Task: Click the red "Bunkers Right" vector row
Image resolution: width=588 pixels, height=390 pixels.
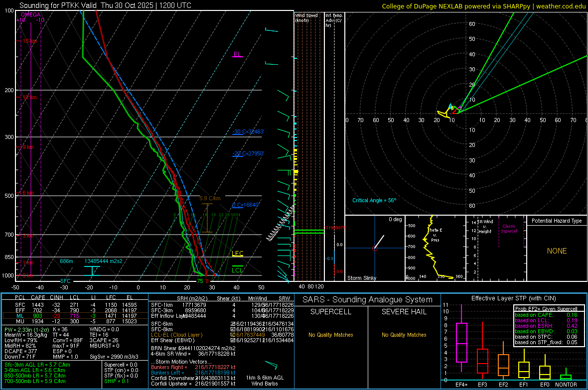Action: coord(193,367)
